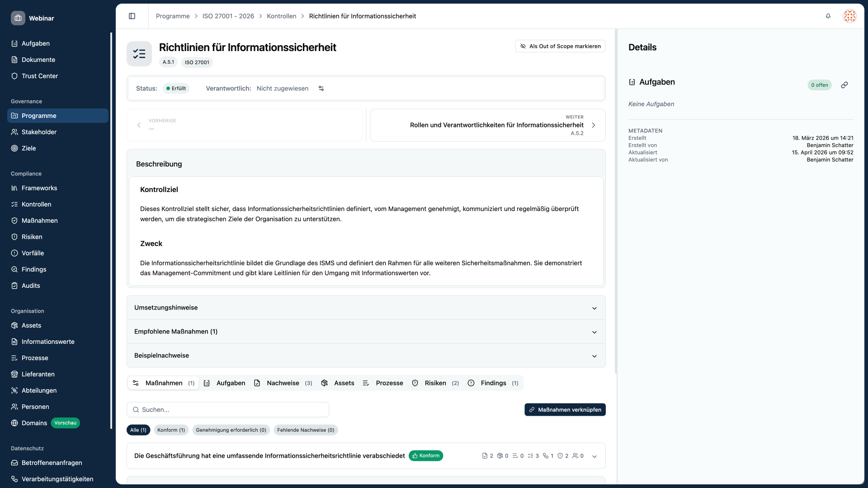Select the 'Konform (1)' filter chip
This screenshot has height=488, width=868.
pyautogui.click(x=171, y=430)
